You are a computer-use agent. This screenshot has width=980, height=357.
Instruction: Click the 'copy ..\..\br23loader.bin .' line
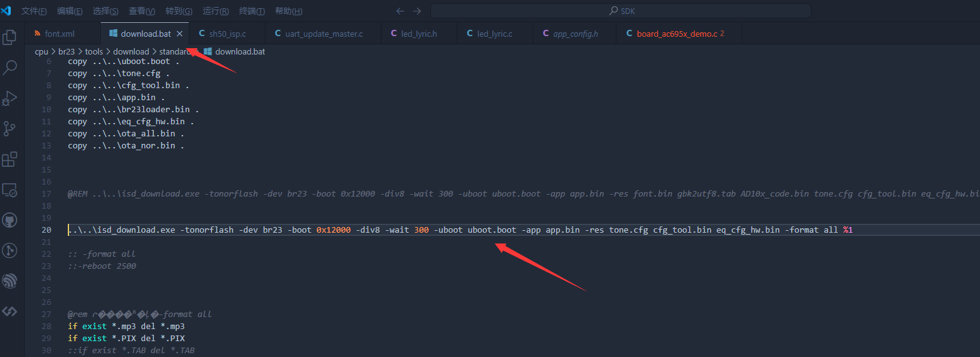point(134,110)
